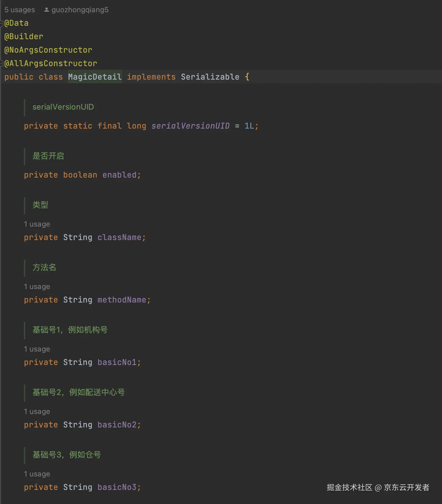
Task: Click the @NoArgsConstructor annotation
Action: point(48,50)
